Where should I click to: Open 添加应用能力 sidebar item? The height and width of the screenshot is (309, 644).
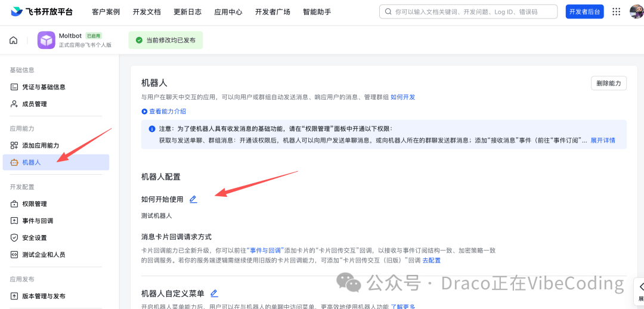pos(41,146)
